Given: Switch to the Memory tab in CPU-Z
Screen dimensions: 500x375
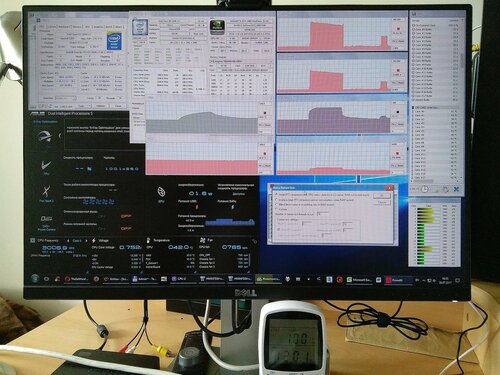Looking at the screenshot, I should pos(77,27).
